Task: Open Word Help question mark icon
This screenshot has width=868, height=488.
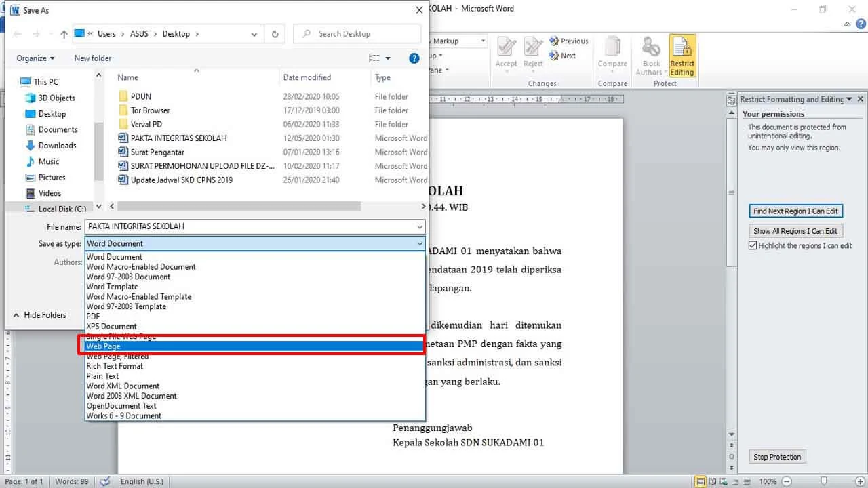Action: [860, 24]
